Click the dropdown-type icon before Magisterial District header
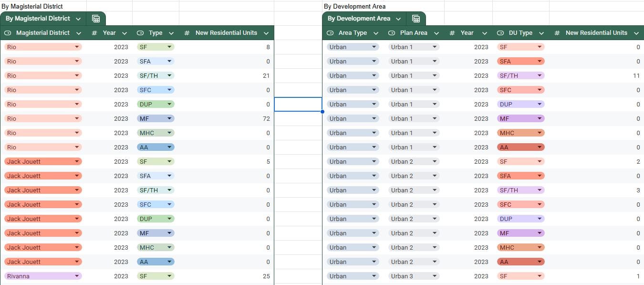The image size is (644, 285). click(8, 33)
